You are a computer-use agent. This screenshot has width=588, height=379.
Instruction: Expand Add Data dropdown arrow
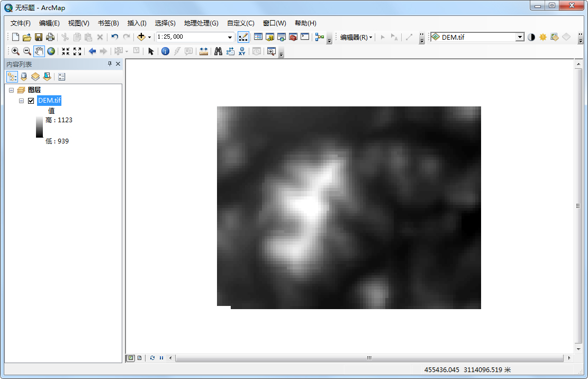pyautogui.click(x=149, y=37)
